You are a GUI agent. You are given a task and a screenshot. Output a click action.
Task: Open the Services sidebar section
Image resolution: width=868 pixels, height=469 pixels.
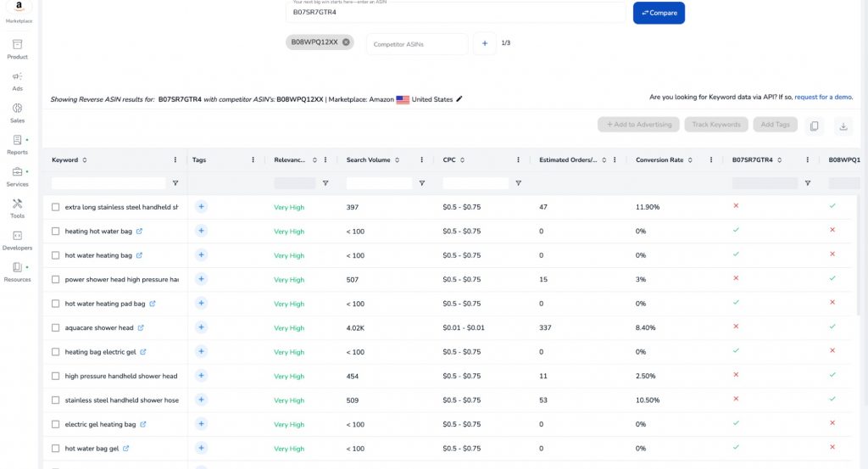point(17,176)
